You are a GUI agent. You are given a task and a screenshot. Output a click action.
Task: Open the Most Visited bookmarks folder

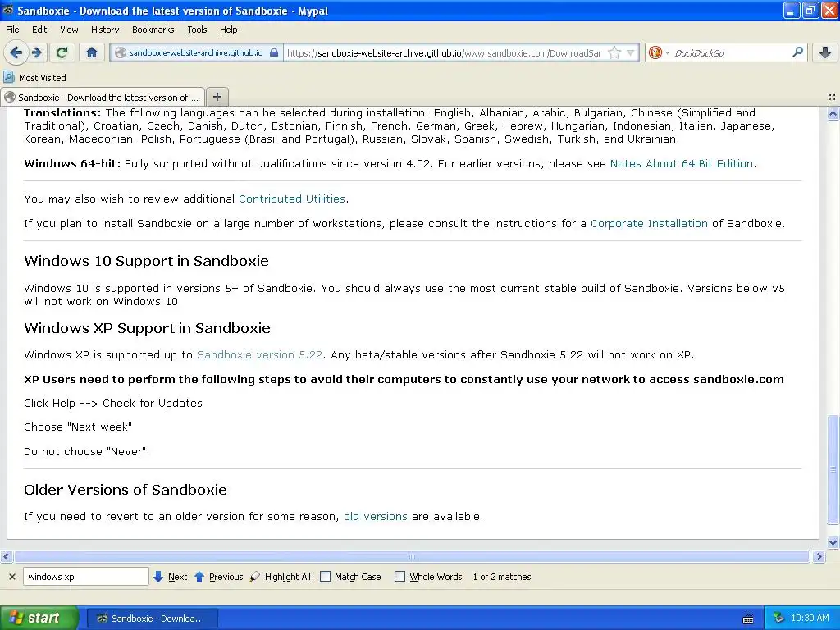(x=34, y=78)
